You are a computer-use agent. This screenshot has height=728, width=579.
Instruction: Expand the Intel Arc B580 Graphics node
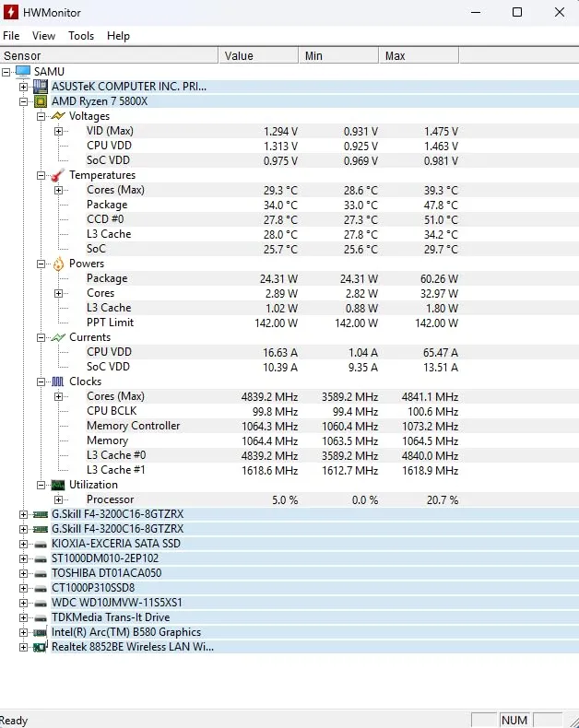pyautogui.click(x=23, y=632)
